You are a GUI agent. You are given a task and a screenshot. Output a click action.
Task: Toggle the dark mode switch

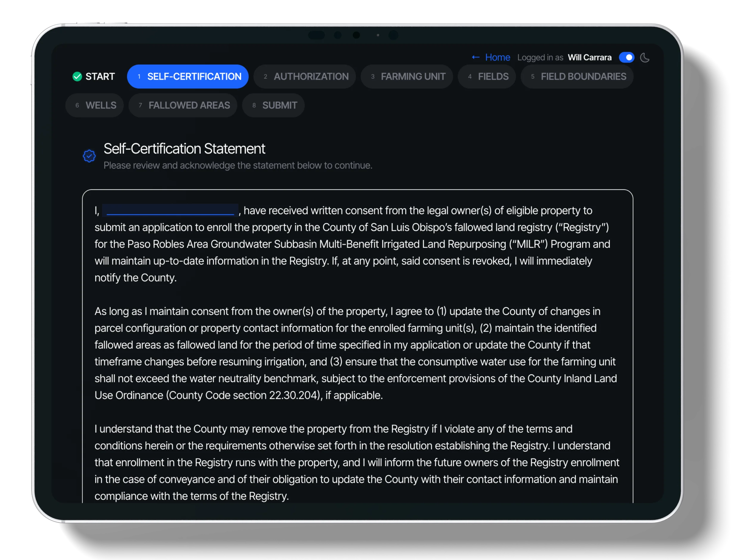click(627, 57)
